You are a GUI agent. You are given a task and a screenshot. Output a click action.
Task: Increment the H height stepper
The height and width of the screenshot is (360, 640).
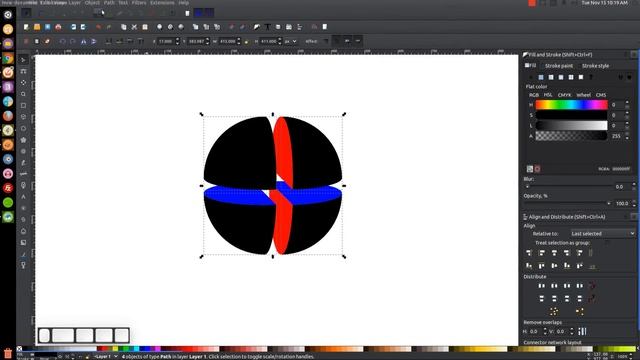[280, 39]
